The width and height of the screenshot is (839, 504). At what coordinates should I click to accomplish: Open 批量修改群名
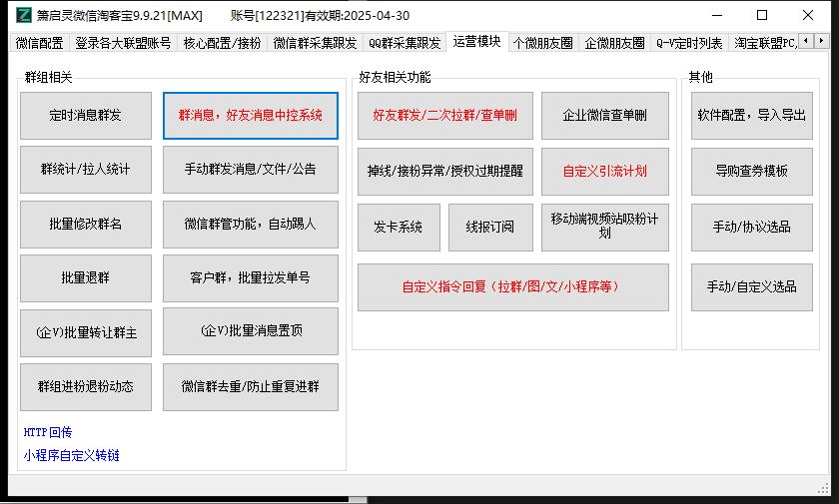pos(86,224)
